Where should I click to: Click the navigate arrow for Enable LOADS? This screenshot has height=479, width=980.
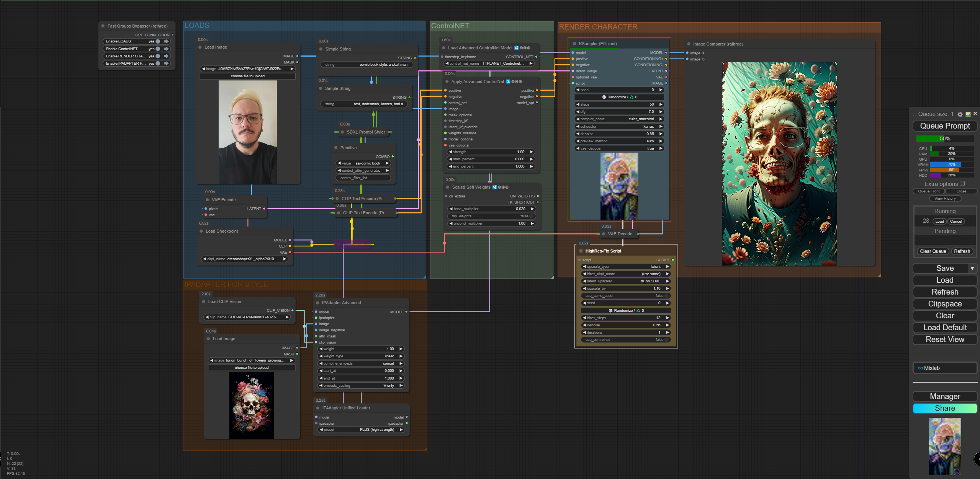point(166,41)
